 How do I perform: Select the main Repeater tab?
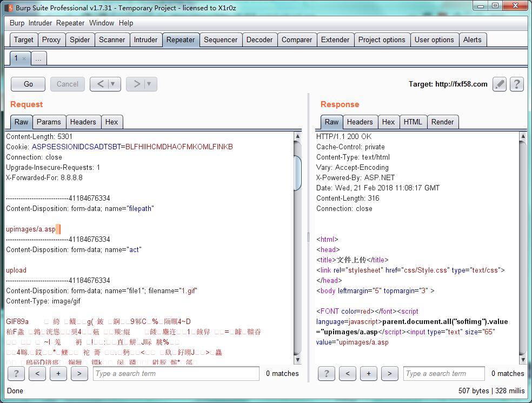(x=181, y=39)
